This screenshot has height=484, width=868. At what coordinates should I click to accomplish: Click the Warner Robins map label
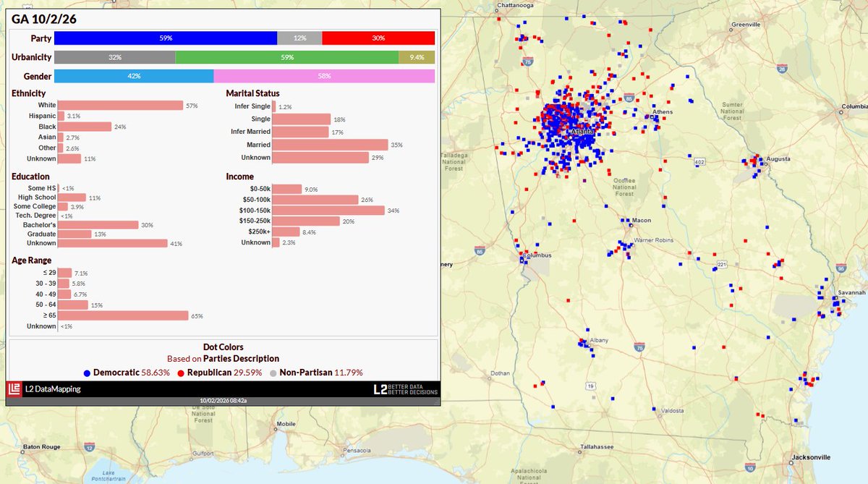coord(653,239)
